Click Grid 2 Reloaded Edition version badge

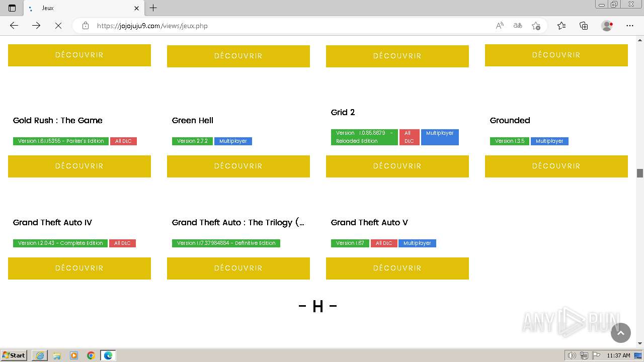tap(364, 137)
